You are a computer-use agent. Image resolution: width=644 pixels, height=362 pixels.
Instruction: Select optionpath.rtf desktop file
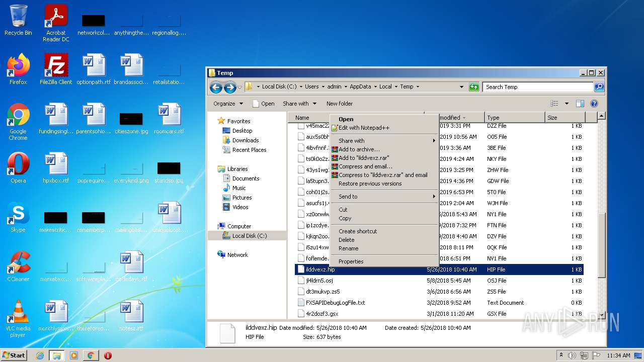point(94,69)
